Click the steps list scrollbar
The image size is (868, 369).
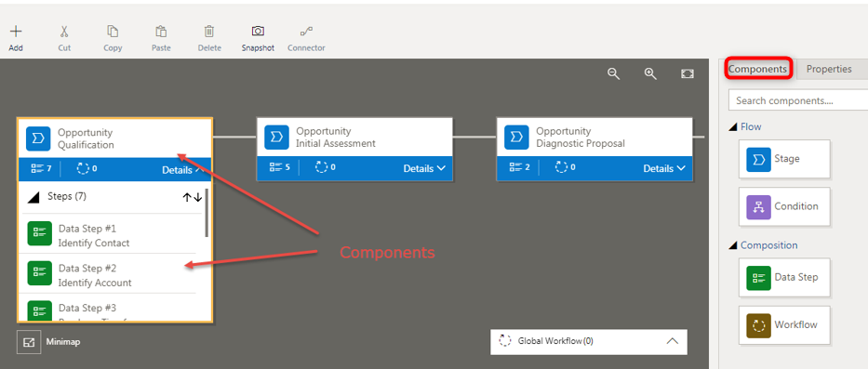[x=207, y=213]
